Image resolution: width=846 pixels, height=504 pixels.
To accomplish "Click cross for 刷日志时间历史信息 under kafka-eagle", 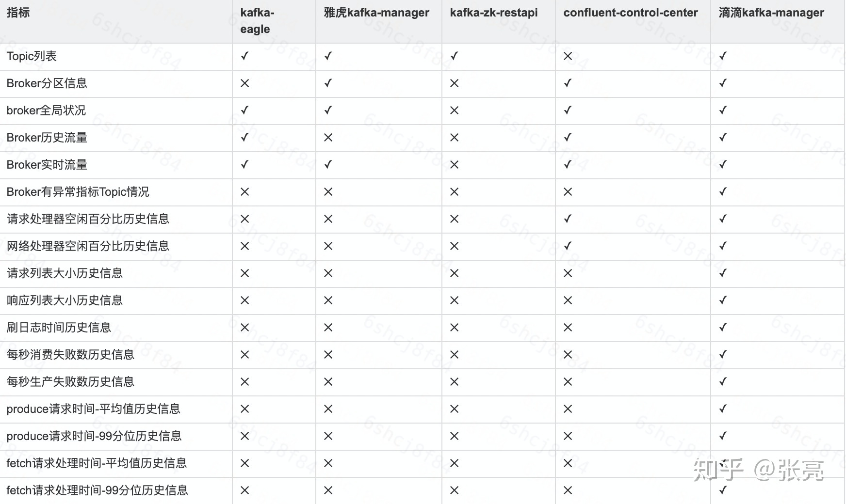I will point(244,328).
